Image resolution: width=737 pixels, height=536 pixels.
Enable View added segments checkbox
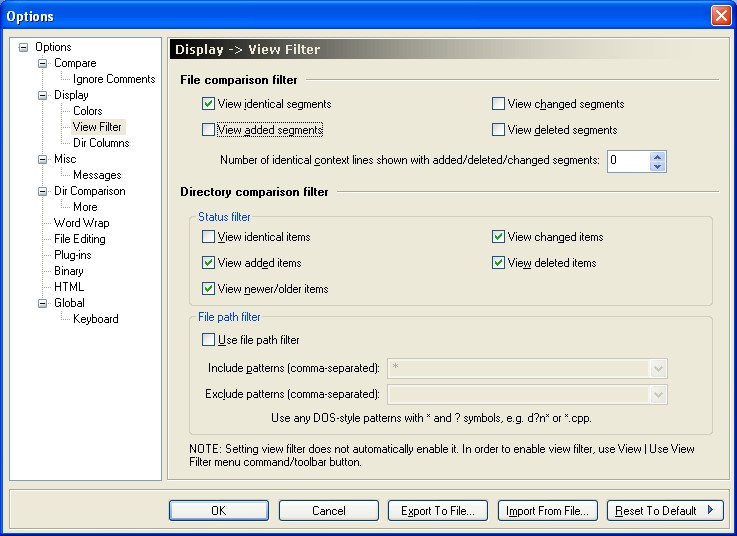pos(208,130)
